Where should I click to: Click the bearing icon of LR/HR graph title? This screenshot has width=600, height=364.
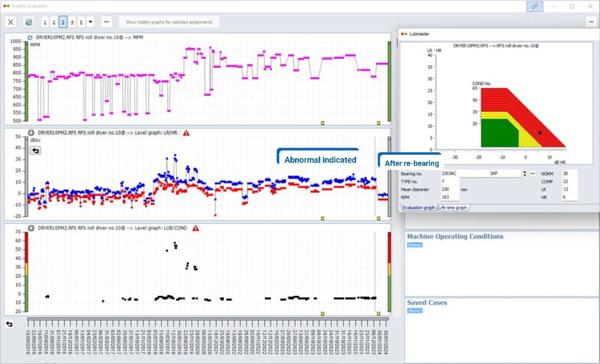coord(31,133)
